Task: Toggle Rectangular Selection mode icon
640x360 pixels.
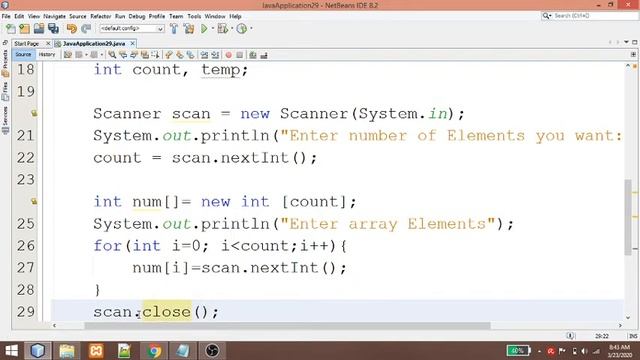Action: [155, 55]
